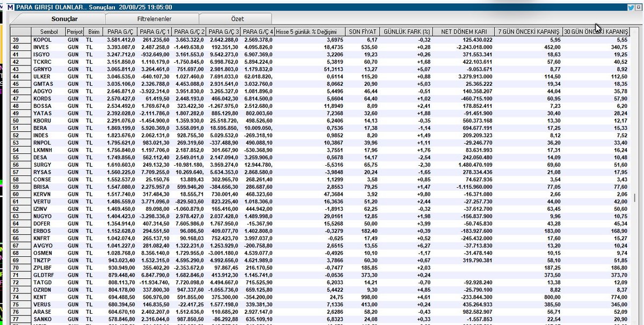The image size is (644, 325).
Task: Switch to the Sonuçlar tab
Action: (64, 19)
